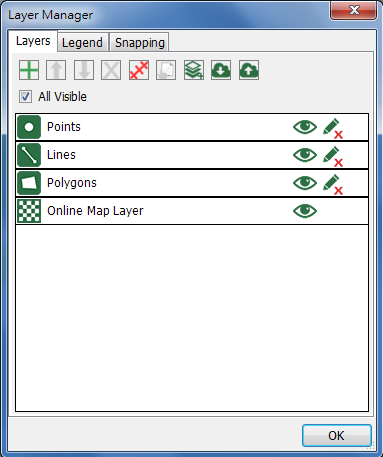The height and width of the screenshot is (457, 383).
Task: Switch to the Legend tab
Action: (x=83, y=43)
